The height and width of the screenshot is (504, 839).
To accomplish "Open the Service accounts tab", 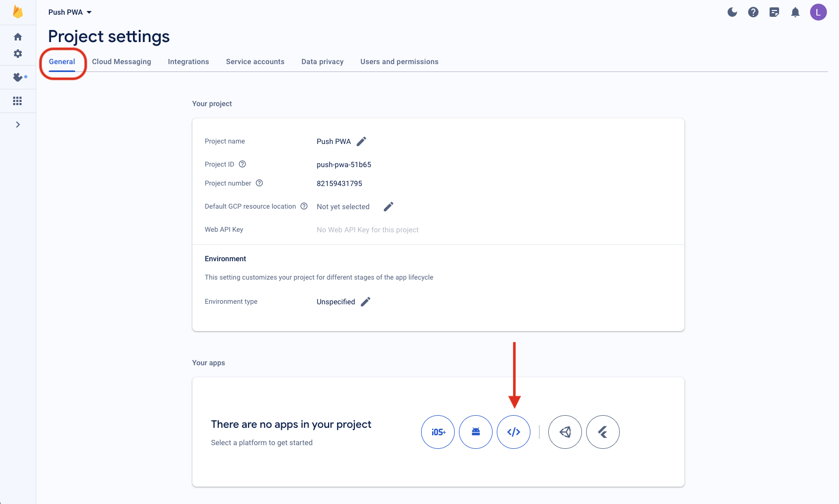I will click(255, 61).
